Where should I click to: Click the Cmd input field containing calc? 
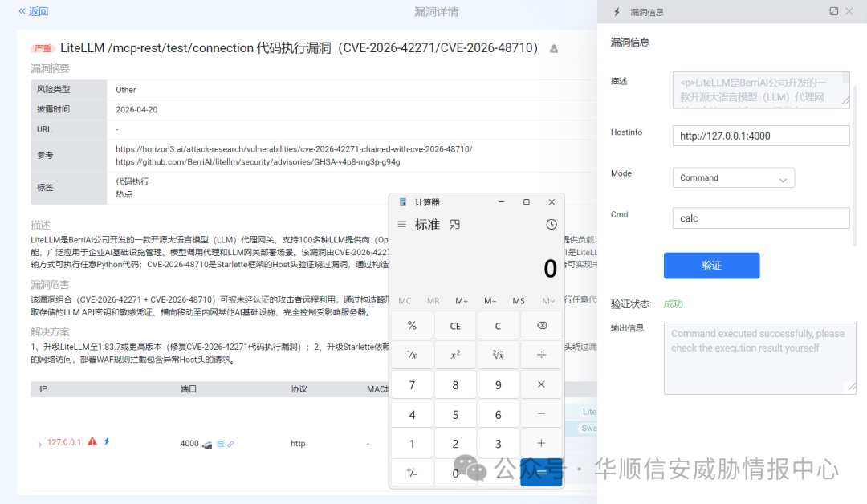(761, 218)
